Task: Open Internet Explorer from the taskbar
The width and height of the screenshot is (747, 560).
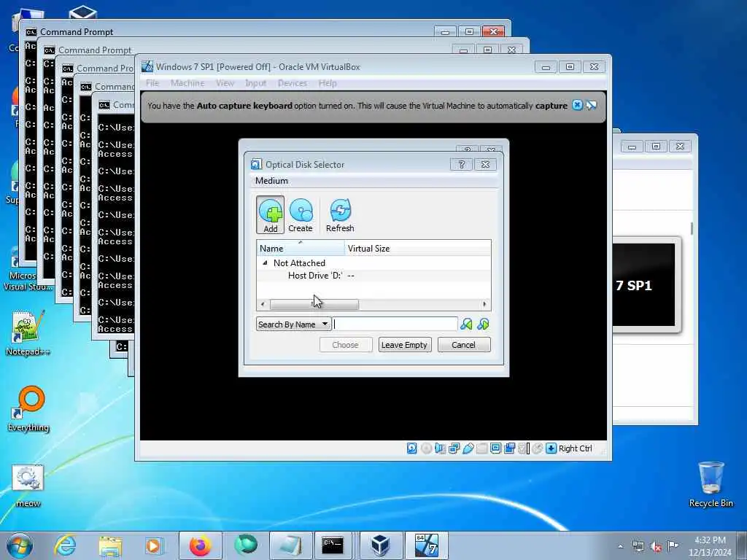Action: 65,545
